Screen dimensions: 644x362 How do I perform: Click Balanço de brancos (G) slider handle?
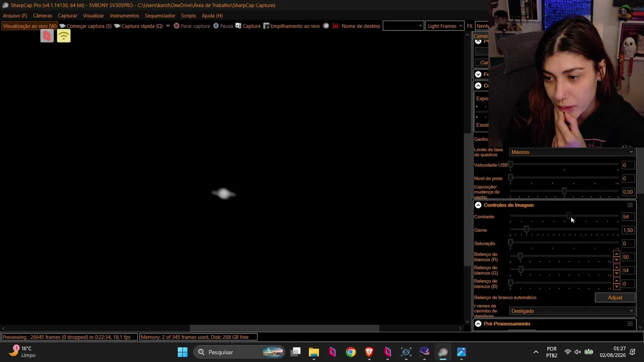tap(521, 269)
